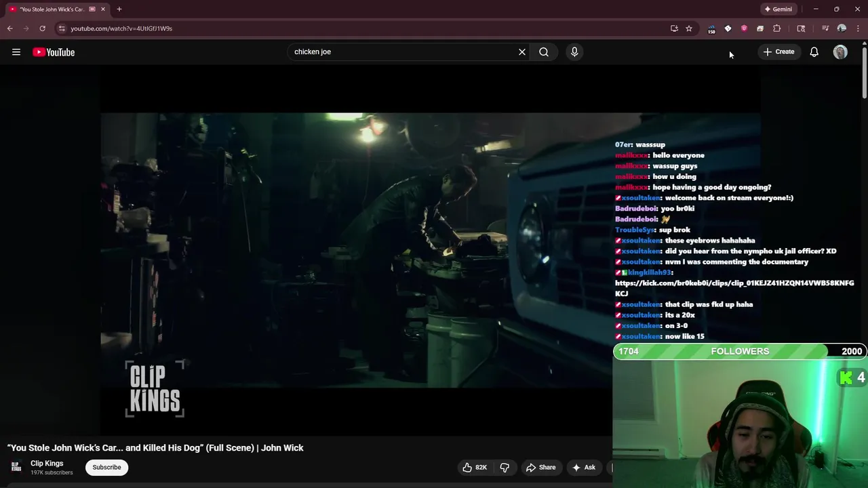
Task: Clear the search box with the X
Action: coord(522,52)
